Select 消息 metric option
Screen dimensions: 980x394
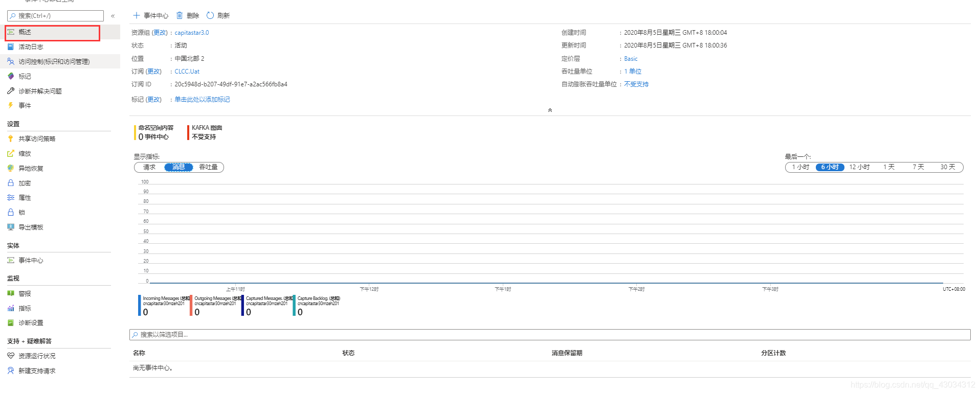(x=179, y=167)
